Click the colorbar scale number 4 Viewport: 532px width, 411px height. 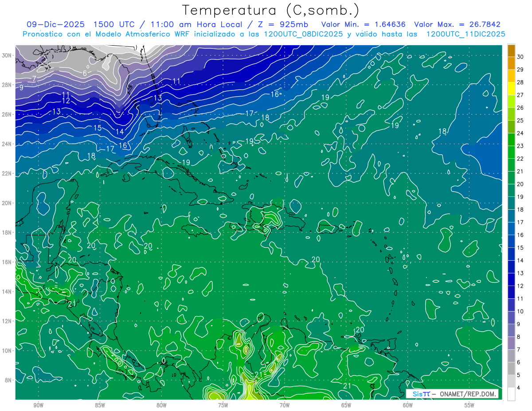pos(519,388)
